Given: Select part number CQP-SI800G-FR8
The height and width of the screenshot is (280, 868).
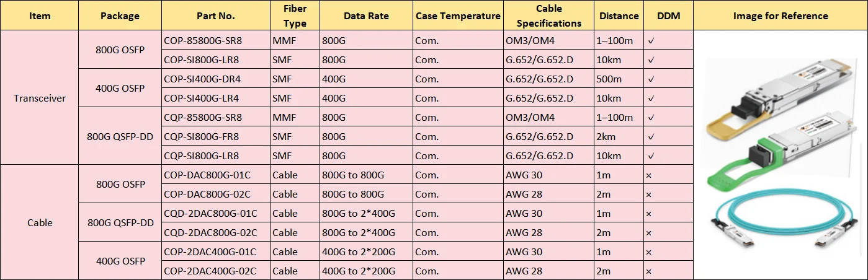Looking at the screenshot, I should [201, 136].
